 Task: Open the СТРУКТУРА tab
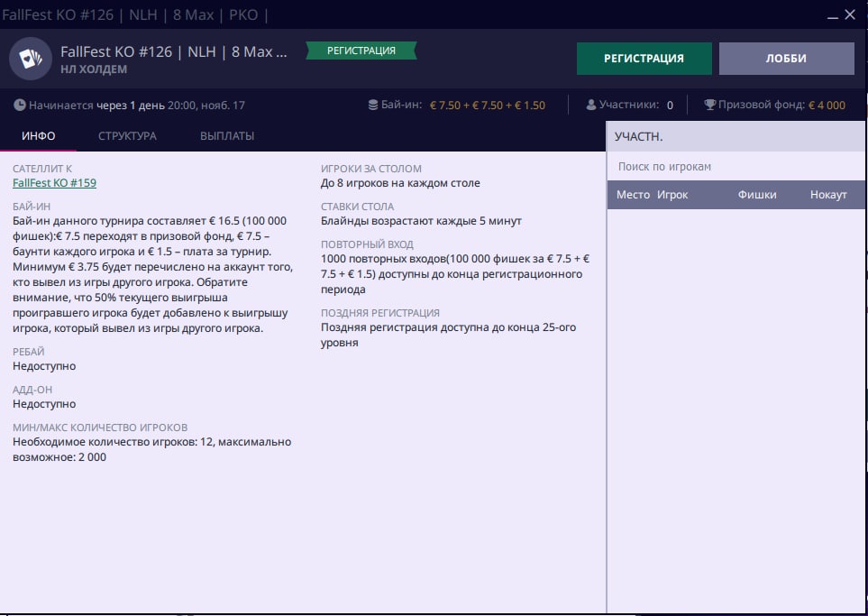[127, 136]
